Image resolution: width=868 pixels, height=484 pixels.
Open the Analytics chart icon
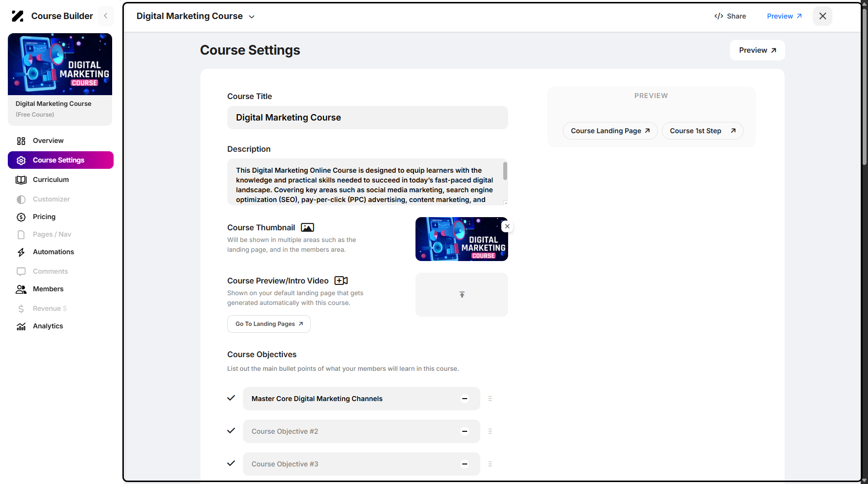[x=21, y=326]
